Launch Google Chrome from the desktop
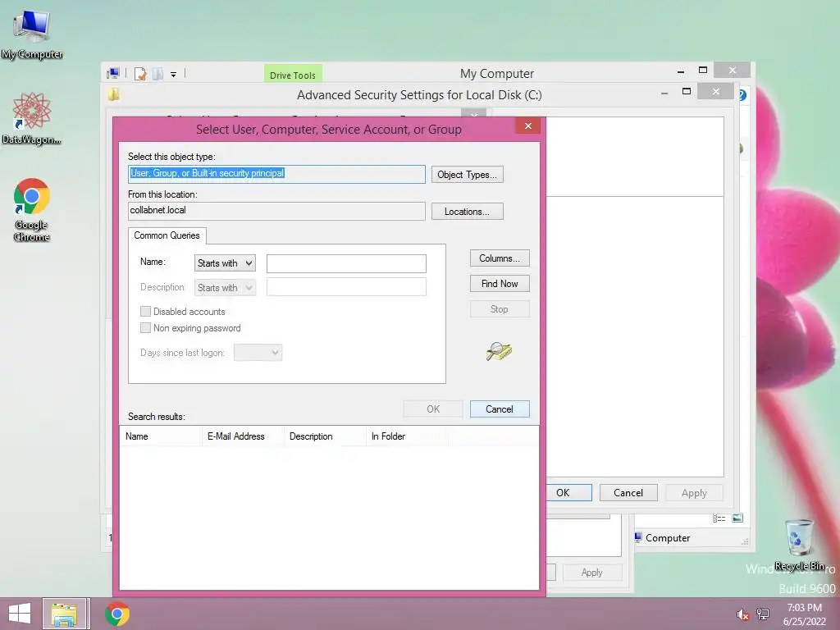This screenshot has height=630, width=840. pos(32,209)
